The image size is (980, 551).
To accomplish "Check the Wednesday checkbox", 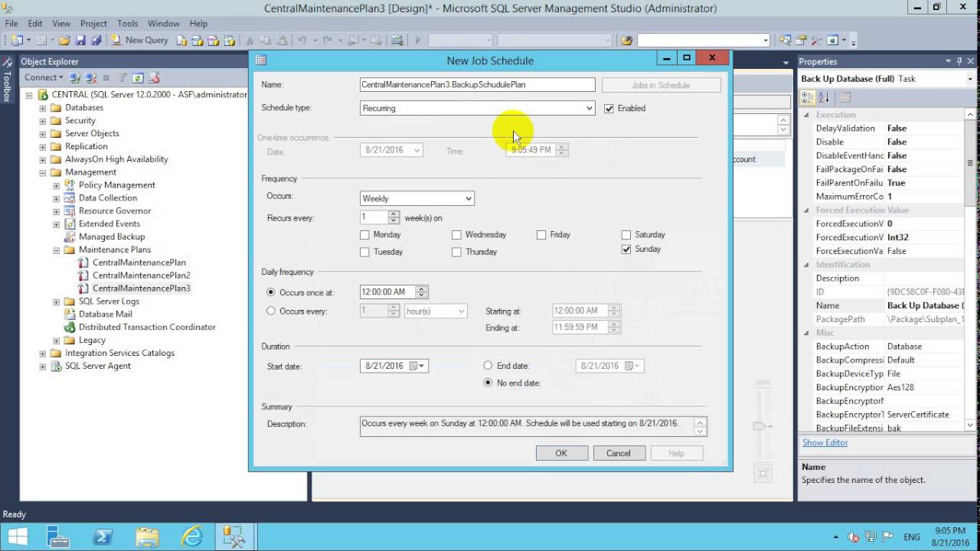I will (x=456, y=235).
